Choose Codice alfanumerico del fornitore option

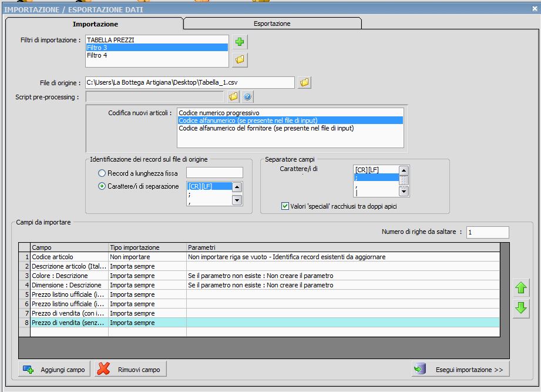(x=291, y=128)
